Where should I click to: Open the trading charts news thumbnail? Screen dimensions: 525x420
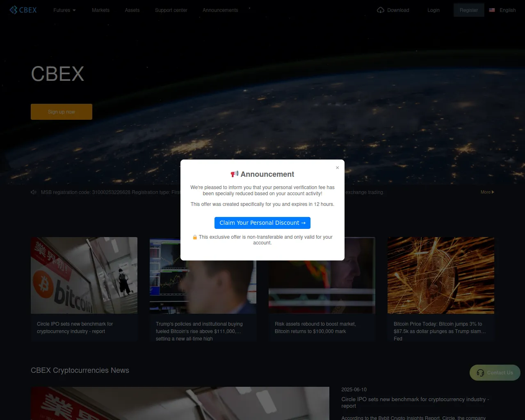tap(203, 275)
